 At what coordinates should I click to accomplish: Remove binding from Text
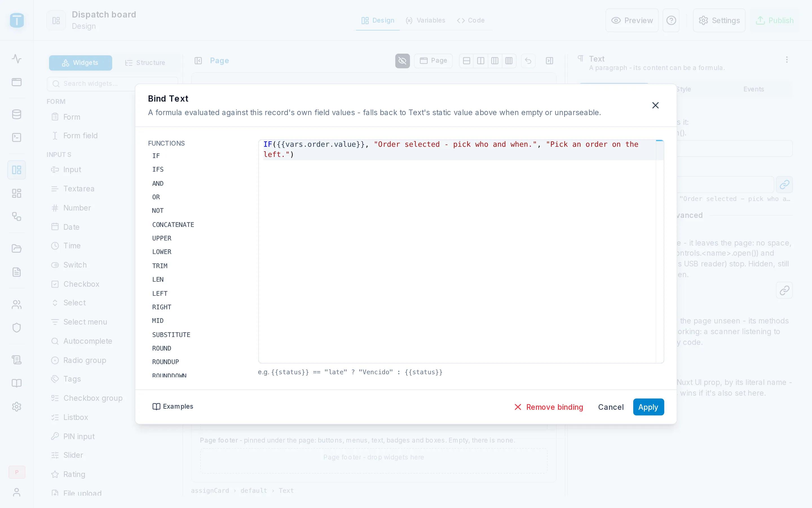[549, 407]
